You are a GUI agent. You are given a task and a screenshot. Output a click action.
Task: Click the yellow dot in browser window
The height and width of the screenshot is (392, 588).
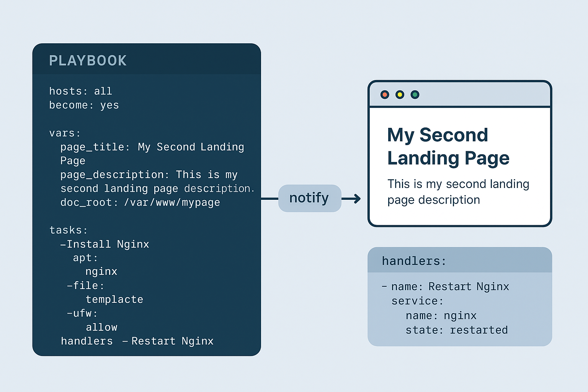pos(400,95)
